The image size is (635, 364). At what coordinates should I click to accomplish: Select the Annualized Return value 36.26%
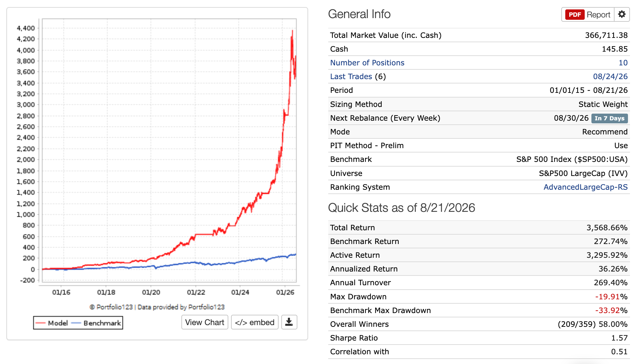613,269
